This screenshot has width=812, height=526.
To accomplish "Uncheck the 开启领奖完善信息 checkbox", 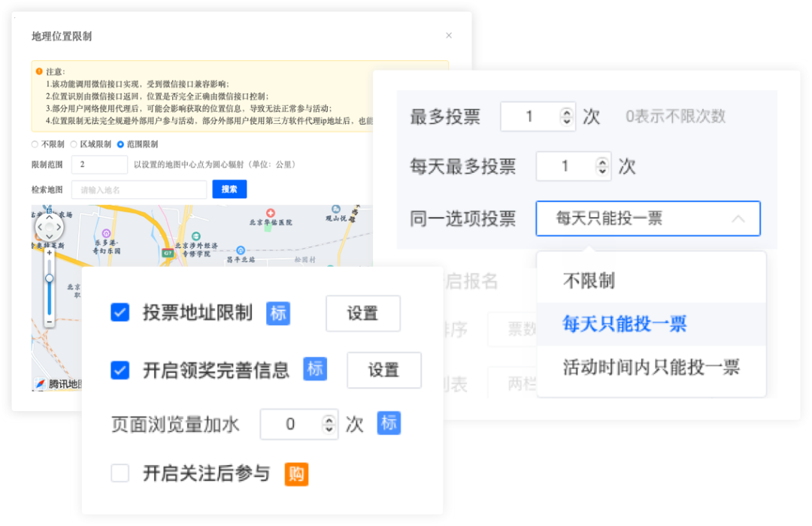I will pyautogui.click(x=120, y=370).
